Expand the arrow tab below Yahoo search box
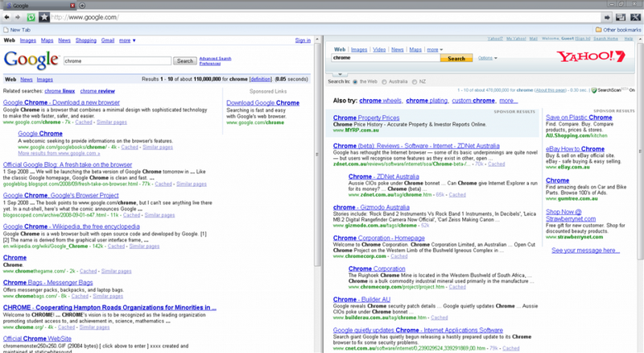Viewport: 644px width, 353px height. click(x=340, y=74)
